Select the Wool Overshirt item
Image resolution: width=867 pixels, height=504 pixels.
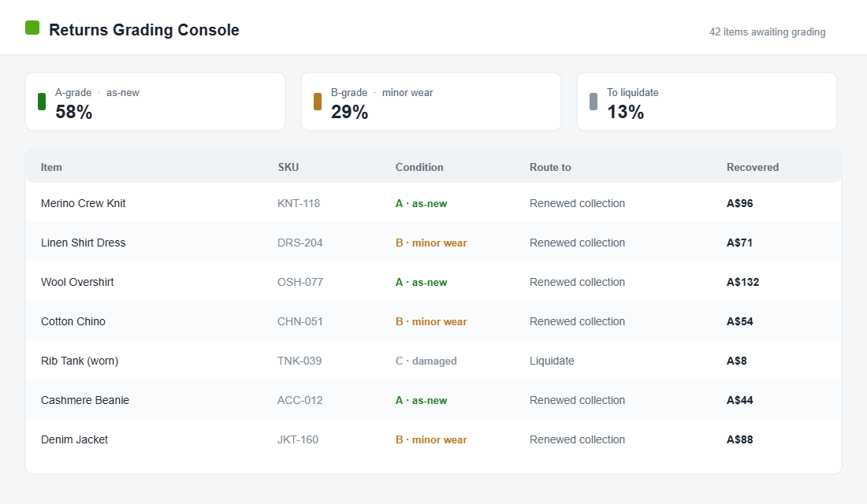click(77, 282)
